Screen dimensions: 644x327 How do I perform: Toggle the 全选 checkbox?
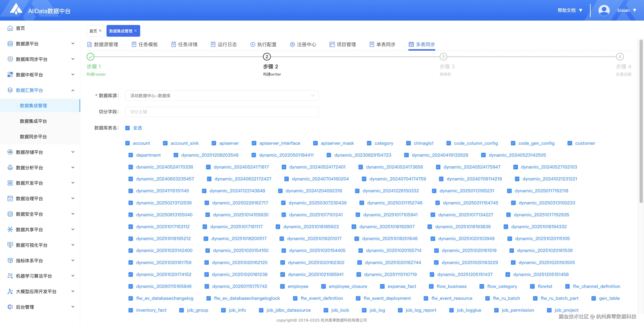(127, 128)
